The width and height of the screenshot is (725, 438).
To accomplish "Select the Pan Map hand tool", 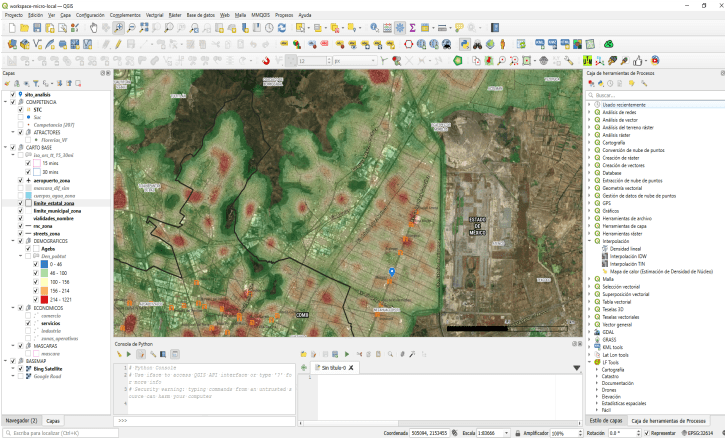I will click(93, 28).
